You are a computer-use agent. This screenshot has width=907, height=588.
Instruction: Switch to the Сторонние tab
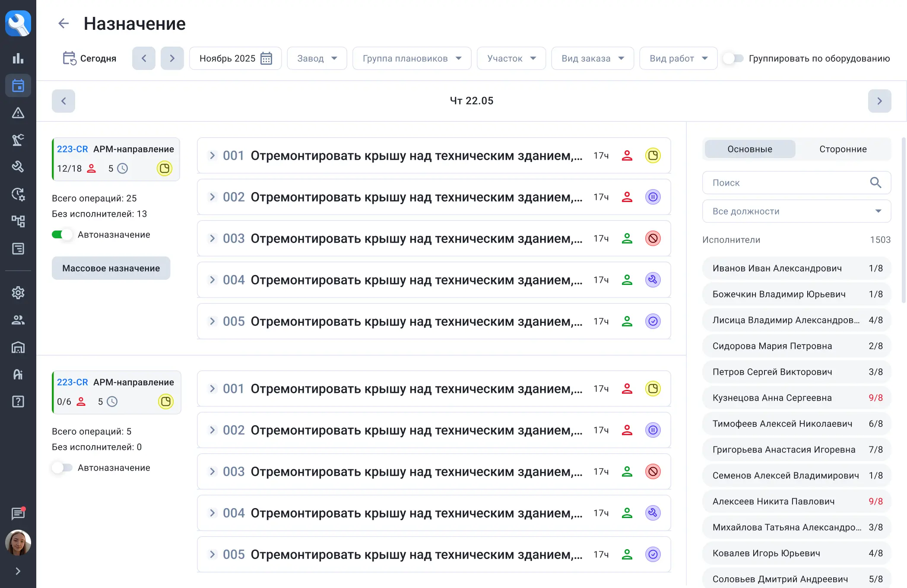click(x=843, y=149)
